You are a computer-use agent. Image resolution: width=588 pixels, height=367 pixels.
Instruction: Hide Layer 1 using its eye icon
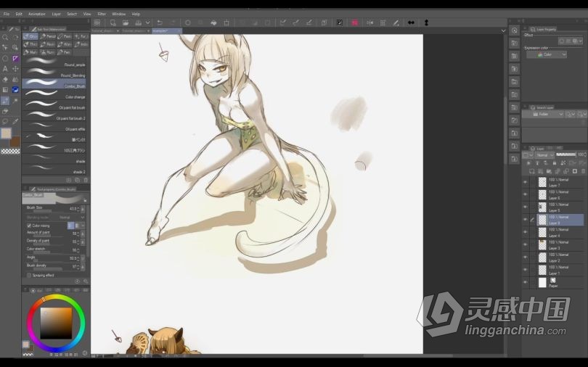pyautogui.click(x=525, y=270)
